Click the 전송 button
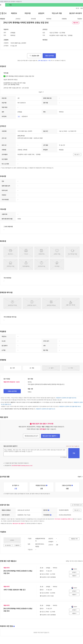The image size is (83, 644). pyautogui.click(x=74, y=453)
